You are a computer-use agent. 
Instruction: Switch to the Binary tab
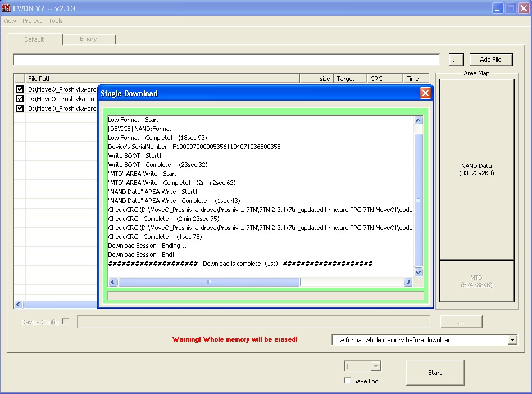[89, 39]
